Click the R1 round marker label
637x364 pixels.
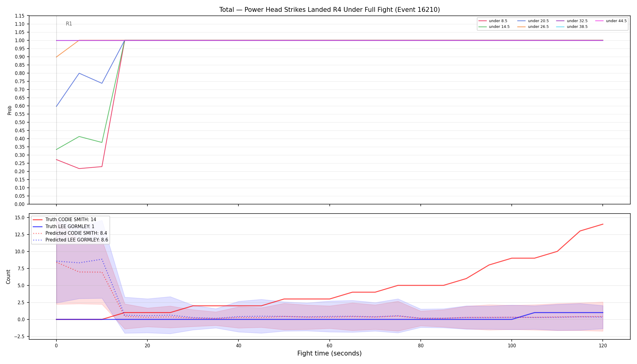[x=69, y=24]
